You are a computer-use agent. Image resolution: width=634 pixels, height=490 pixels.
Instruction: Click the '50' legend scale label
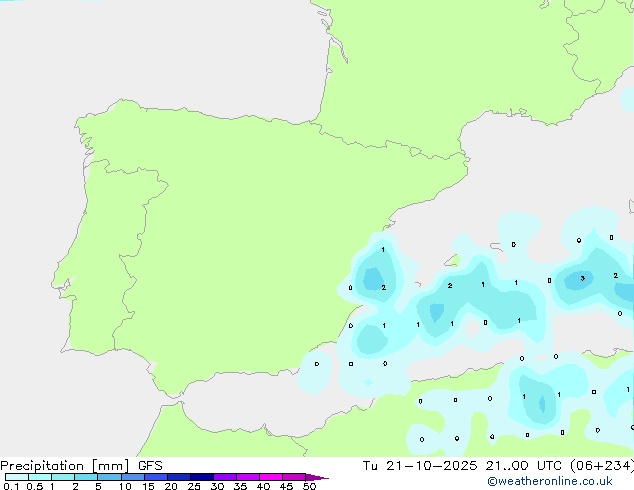click(x=309, y=486)
